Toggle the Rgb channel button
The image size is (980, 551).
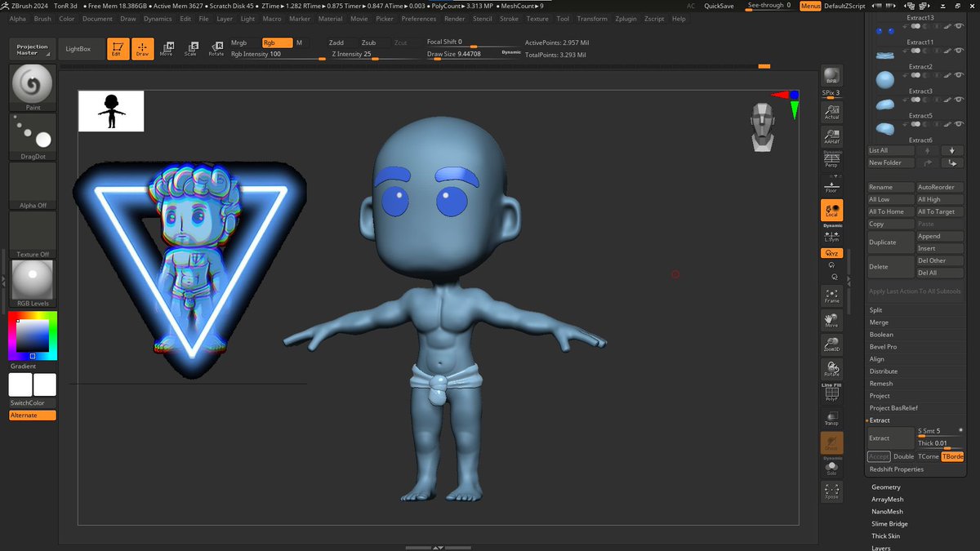[x=276, y=42]
